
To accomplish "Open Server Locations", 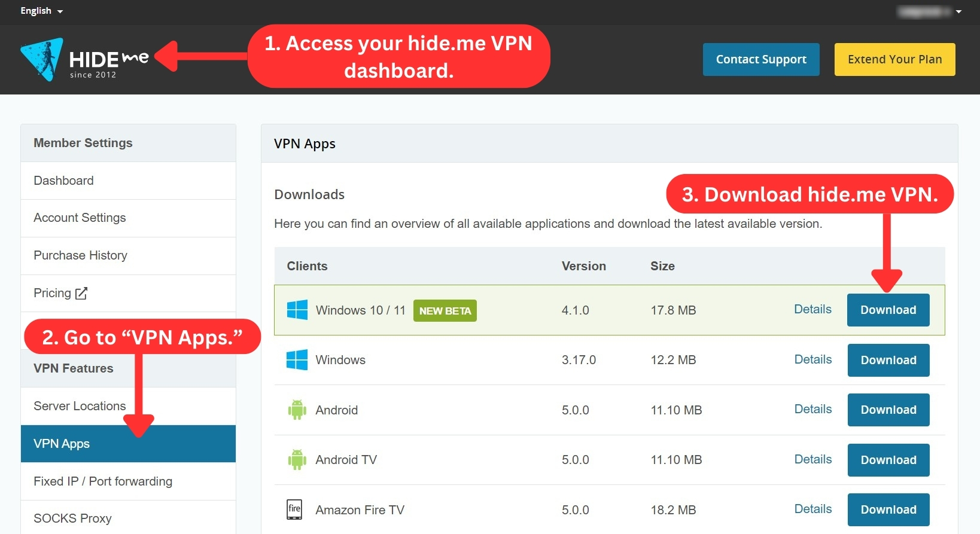I will point(129,406).
